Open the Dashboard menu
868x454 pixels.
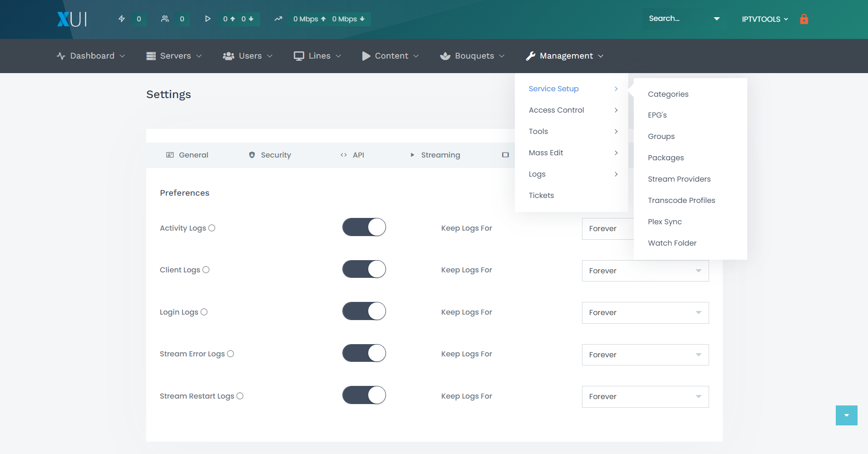[91, 56]
